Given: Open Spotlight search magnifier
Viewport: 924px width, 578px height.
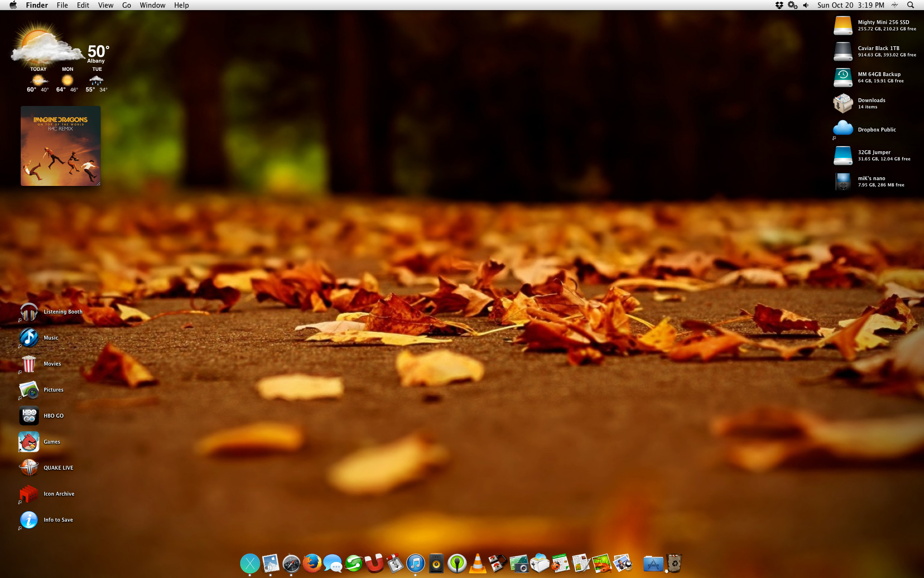Looking at the screenshot, I should click(x=911, y=5).
